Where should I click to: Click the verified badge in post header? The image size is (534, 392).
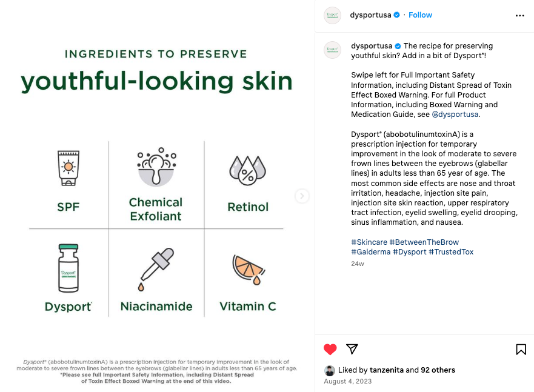(397, 15)
